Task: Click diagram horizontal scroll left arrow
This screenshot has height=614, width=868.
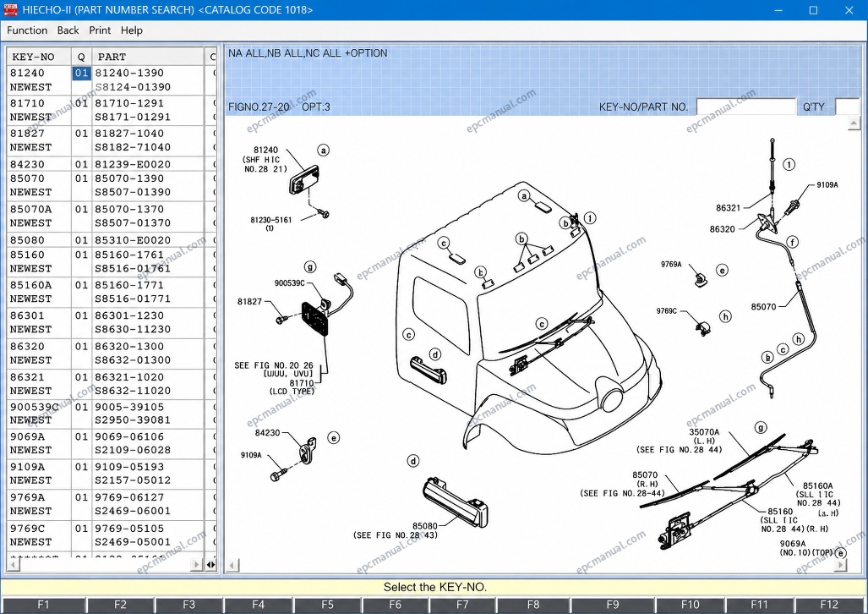Action: point(233,565)
